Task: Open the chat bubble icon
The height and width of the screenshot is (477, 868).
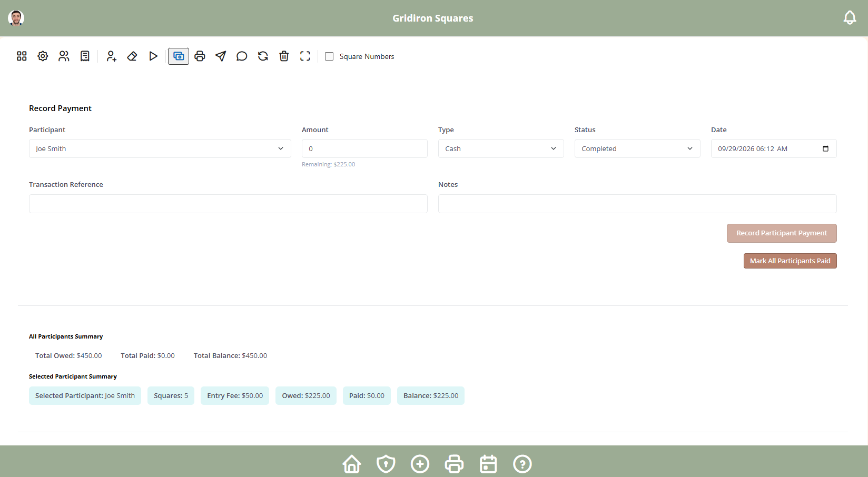Action: (x=242, y=56)
